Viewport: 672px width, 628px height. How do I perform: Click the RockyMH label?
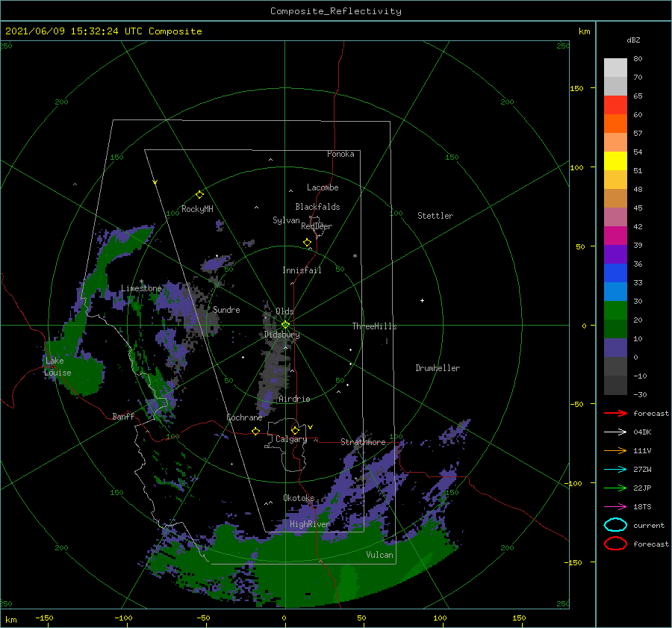click(x=197, y=209)
